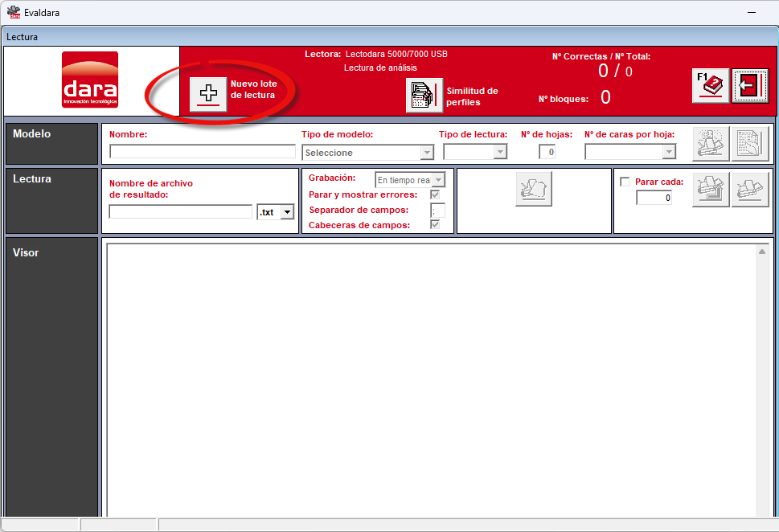The height and width of the screenshot is (532, 779).
Task: Open the F1 help book icon
Action: pos(711,85)
